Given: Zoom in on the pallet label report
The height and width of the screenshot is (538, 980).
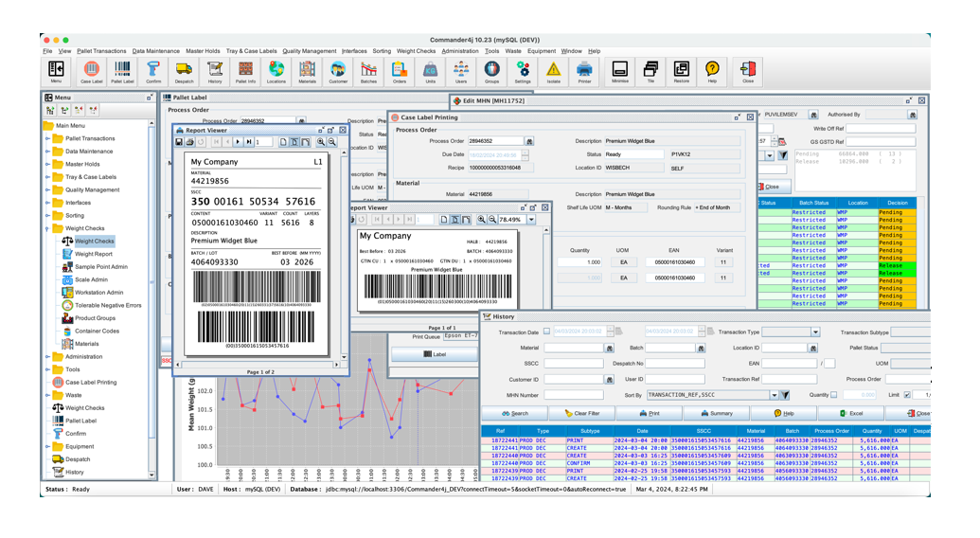Looking at the screenshot, I should [x=321, y=142].
